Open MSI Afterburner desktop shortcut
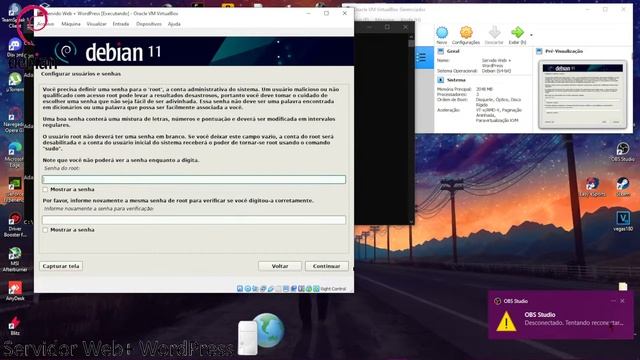 [x=15, y=260]
